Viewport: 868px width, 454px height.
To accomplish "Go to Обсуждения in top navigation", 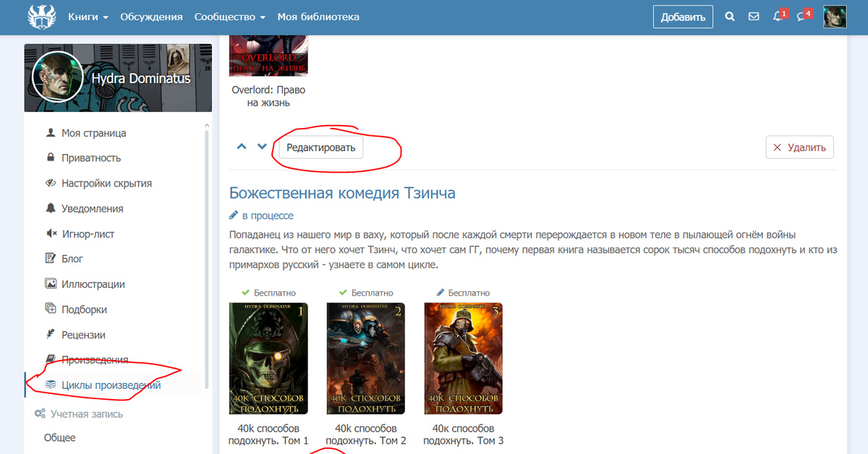I will click(152, 17).
